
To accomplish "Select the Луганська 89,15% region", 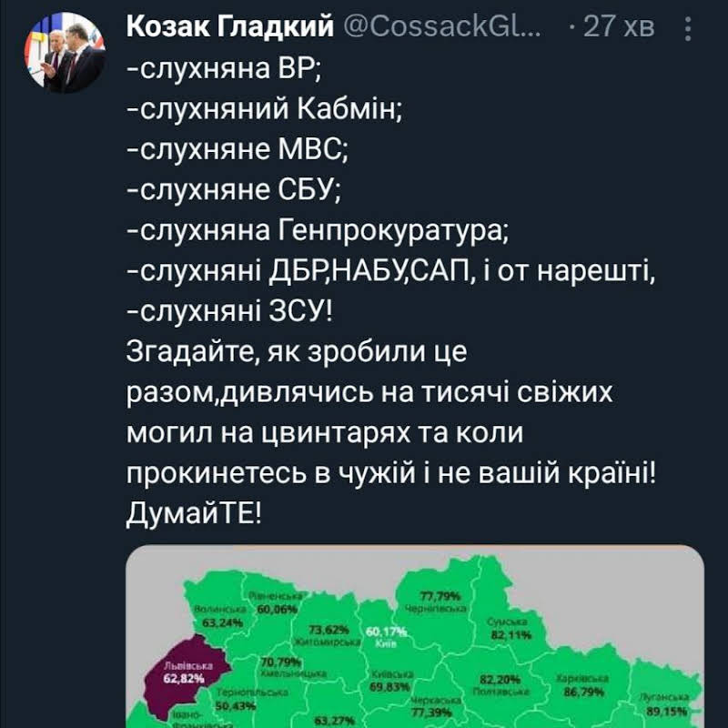I will [x=662, y=704].
